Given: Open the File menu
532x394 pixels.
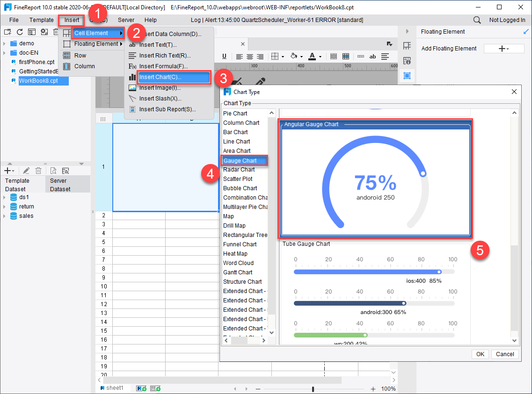Looking at the screenshot, I should 14,20.
